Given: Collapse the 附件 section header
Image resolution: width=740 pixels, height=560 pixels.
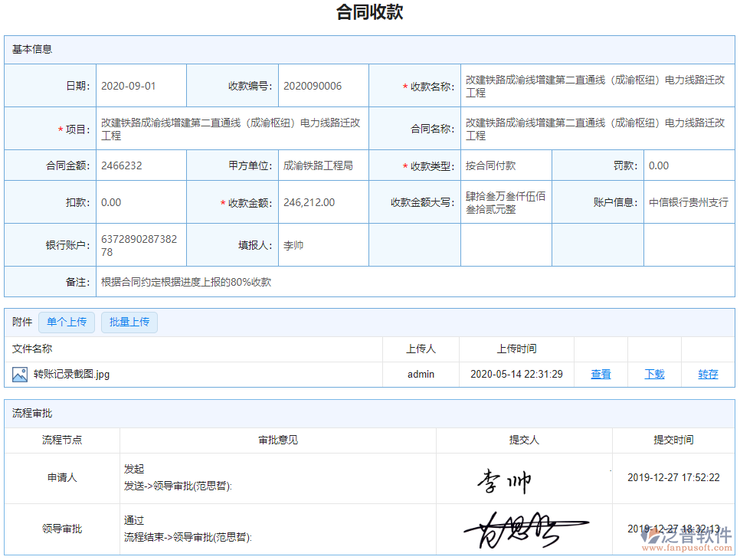Looking at the screenshot, I should (x=21, y=323).
